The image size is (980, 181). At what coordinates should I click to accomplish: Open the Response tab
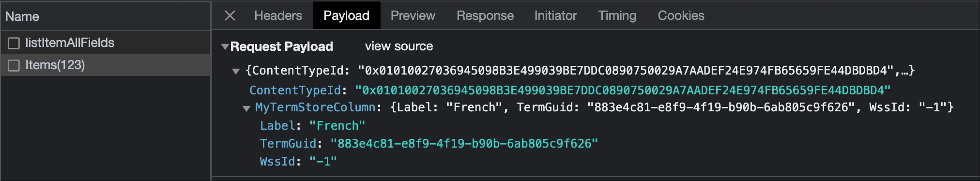click(x=485, y=15)
